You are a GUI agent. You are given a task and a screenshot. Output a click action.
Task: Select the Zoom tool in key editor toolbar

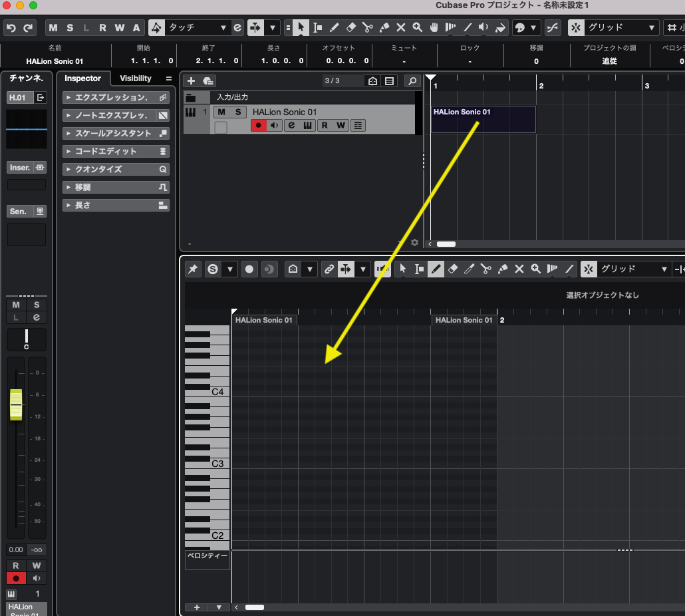tap(535, 269)
